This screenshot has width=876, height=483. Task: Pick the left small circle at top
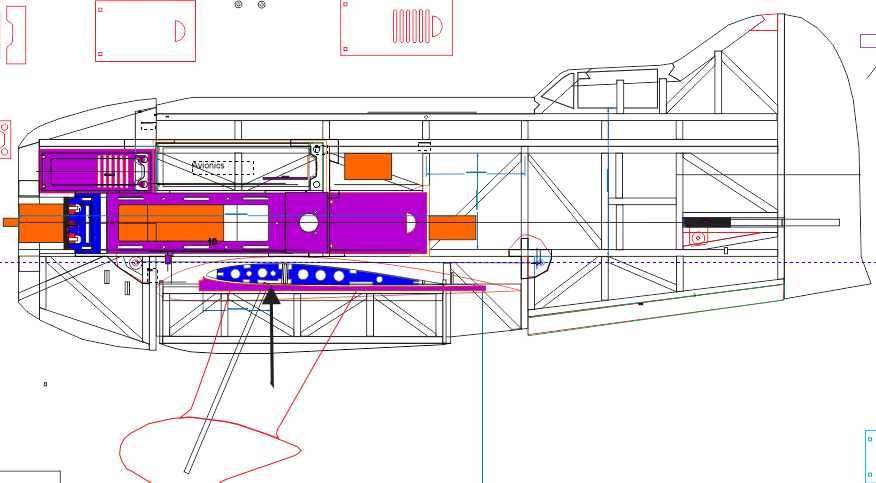click(239, 4)
